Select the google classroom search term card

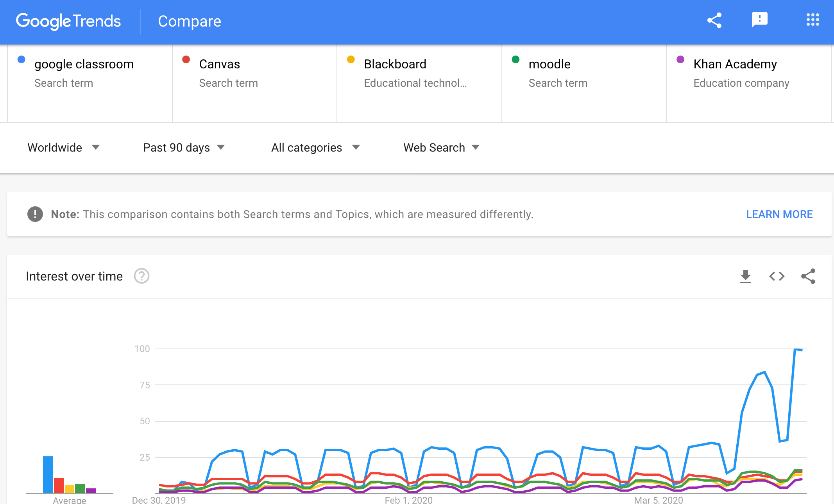coord(90,83)
